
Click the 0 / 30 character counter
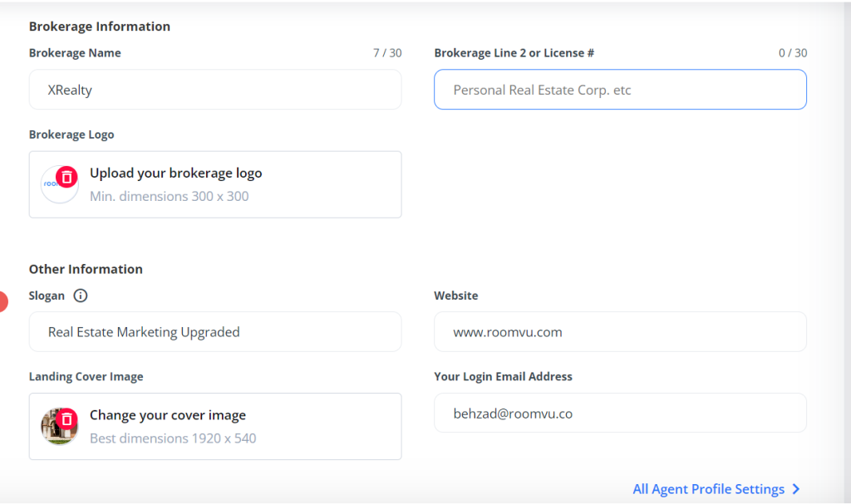[792, 53]
